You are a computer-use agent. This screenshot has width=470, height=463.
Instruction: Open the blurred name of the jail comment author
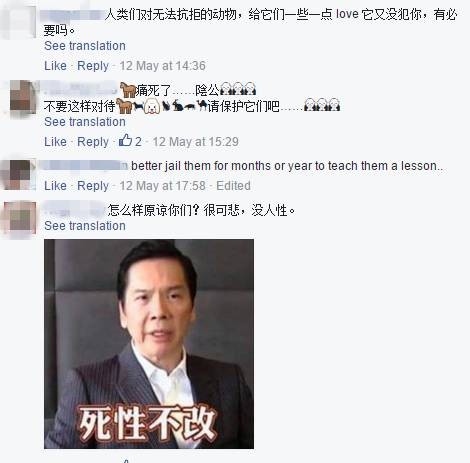tap(83, 166)
